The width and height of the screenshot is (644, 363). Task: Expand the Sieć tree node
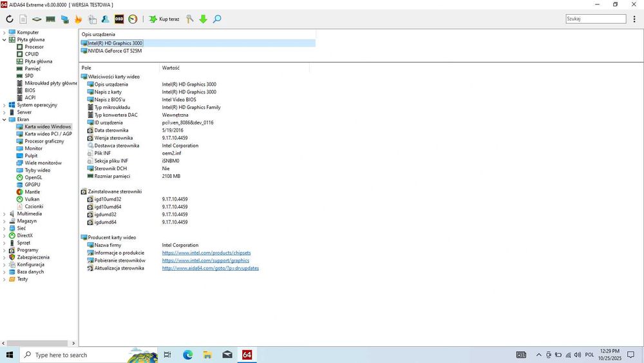click(4, 228)
